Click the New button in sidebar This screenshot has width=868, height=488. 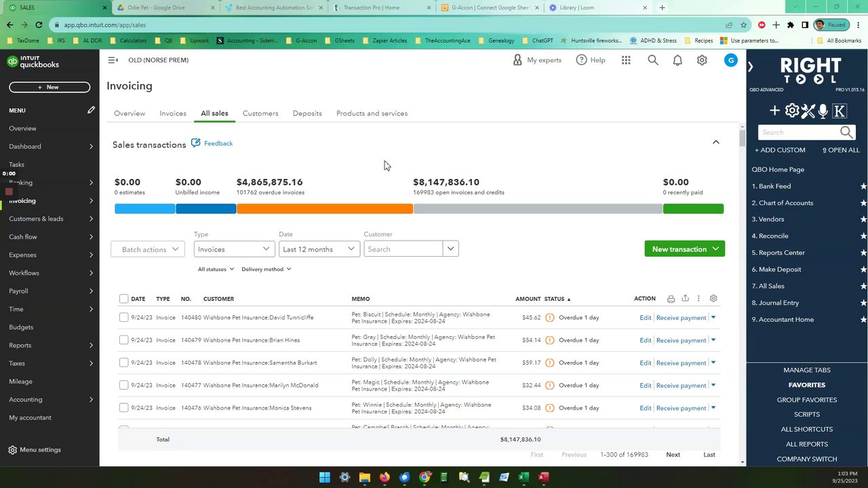point(50,87)
